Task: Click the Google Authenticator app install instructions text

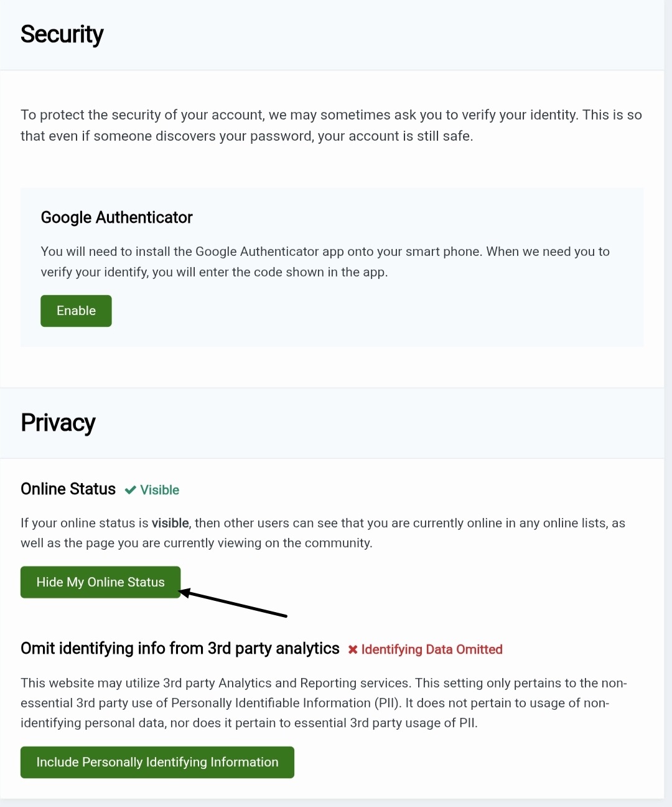Action: (x=325, y=262)
